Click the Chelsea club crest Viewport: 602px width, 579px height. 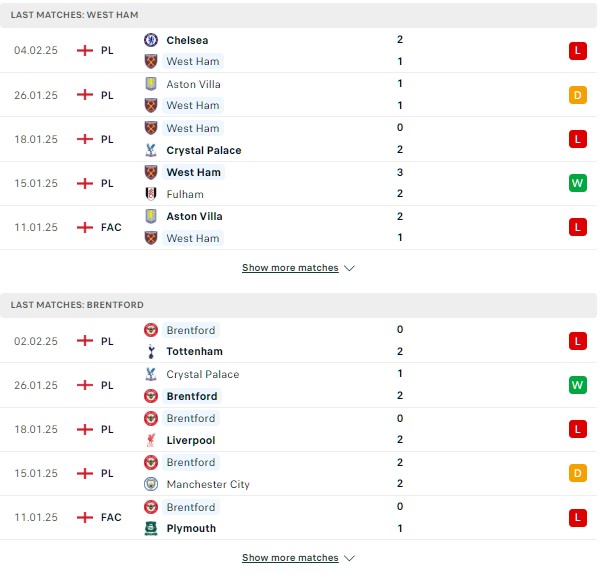pyautogui.click(x=151, y=40)
